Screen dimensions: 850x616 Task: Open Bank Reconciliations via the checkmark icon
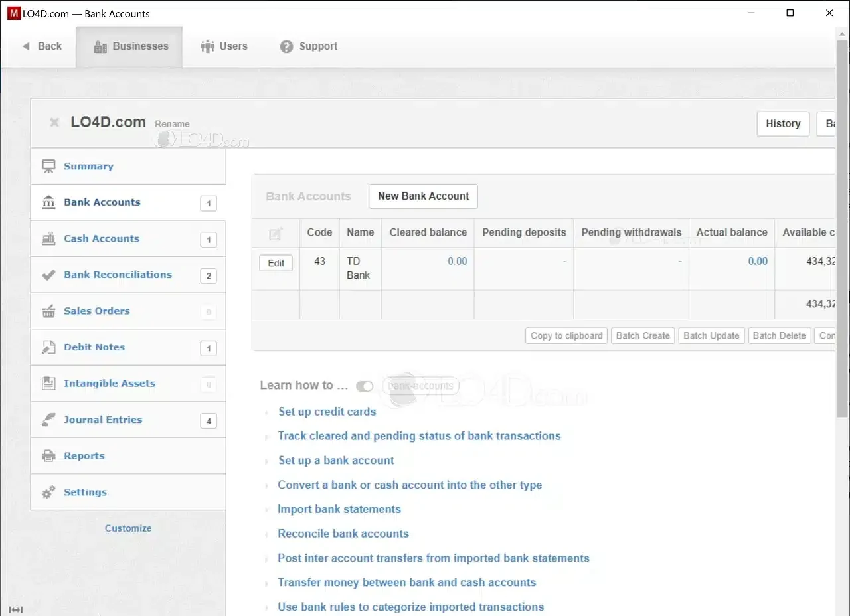click(x=48, y=274)
